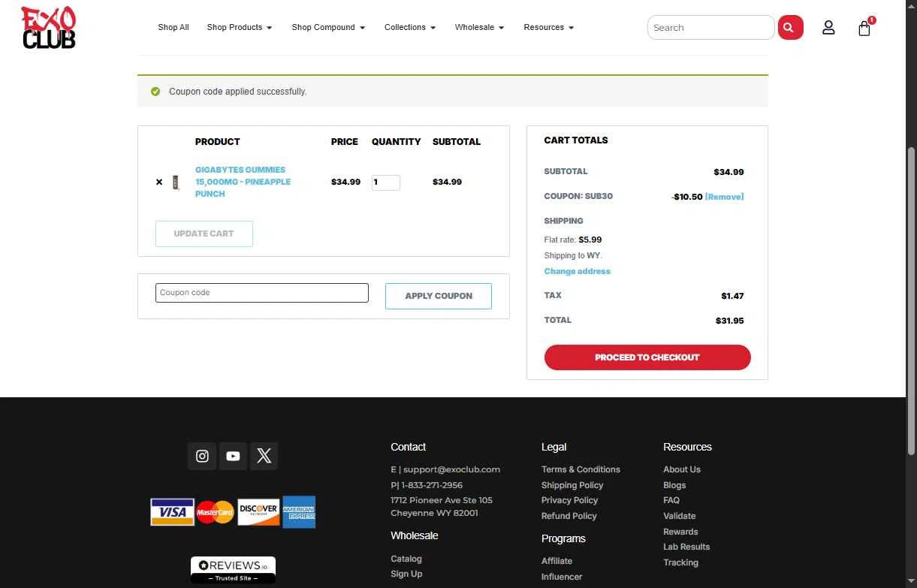Click the Discover card logo
Screen dimensions: 917x588
[x=258, y=512]
